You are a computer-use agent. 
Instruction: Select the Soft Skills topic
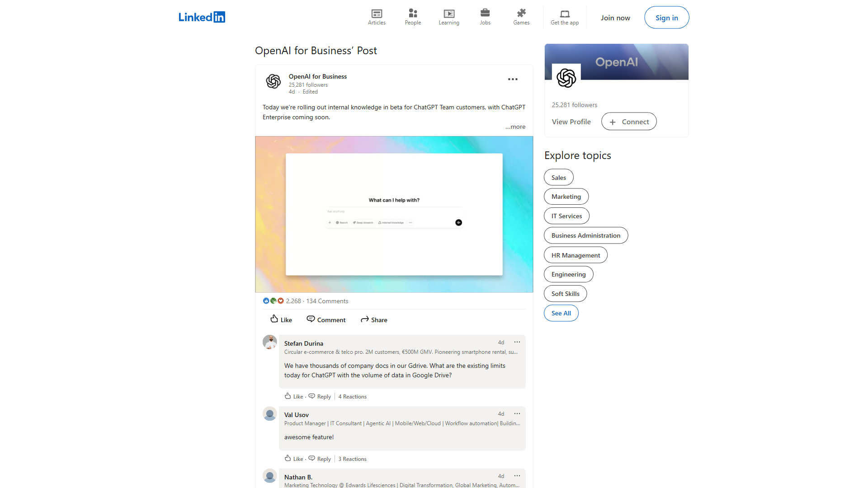(x=566, y=294)
